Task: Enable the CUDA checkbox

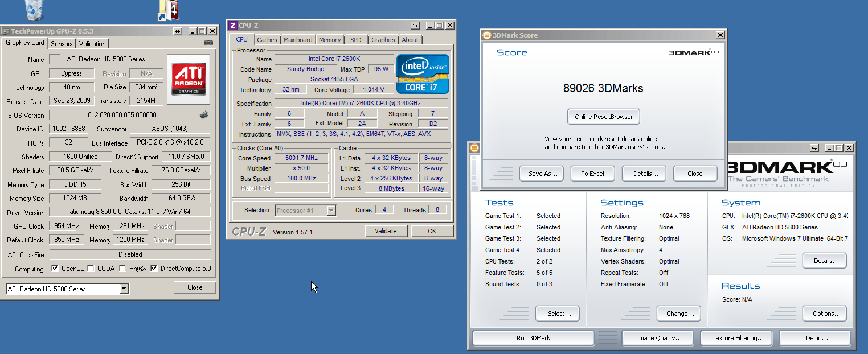Action: [x=91, y=269]
